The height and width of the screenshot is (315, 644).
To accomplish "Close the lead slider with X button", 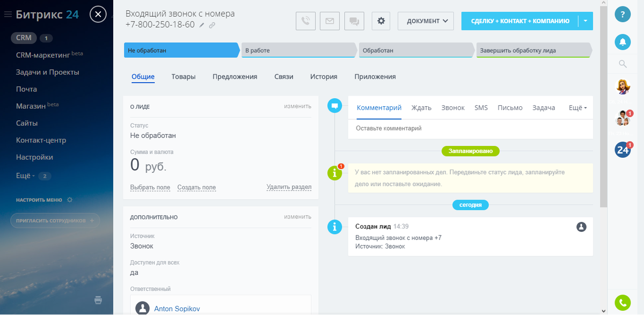I will [x=98, y=14].
